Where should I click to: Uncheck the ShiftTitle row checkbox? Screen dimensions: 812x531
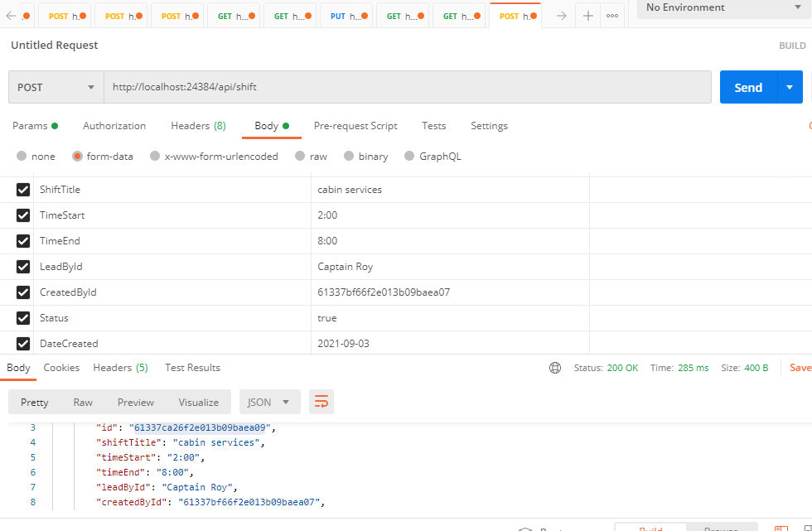pyautogui.click(x=23, y=190)
